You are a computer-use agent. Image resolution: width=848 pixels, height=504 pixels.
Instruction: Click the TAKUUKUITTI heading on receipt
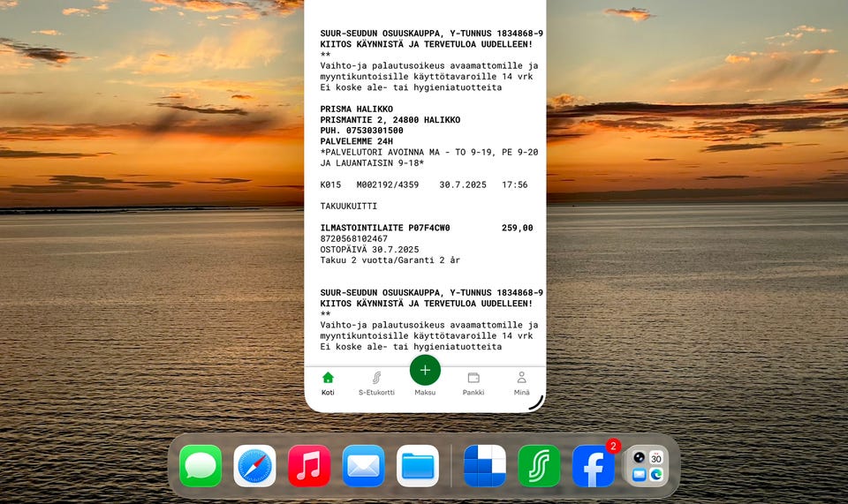point(348,207)
